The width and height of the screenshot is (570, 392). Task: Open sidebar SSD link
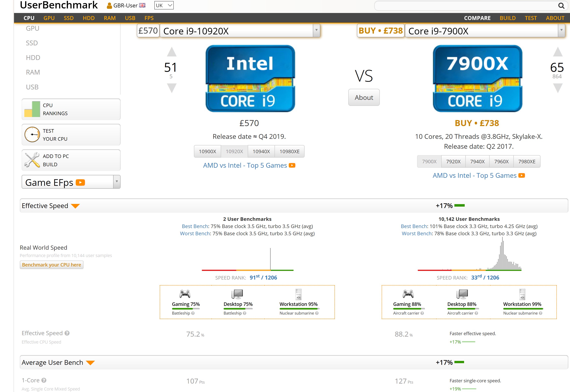[x=32, y=43]
